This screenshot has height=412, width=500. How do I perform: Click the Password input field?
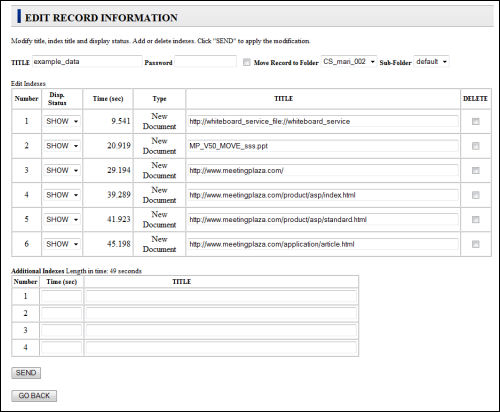[x=206, y=62]
